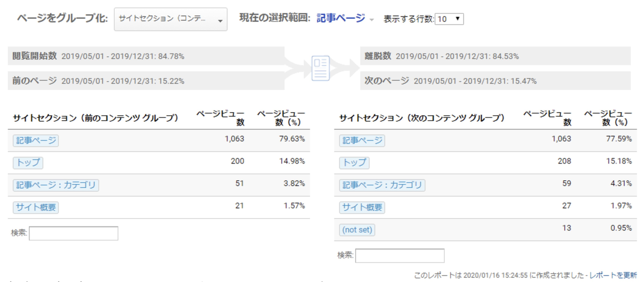This screenshot has width=644, height=282.
Task: Click the 離脱数 84.53% bar
Action: click(496, 56)
